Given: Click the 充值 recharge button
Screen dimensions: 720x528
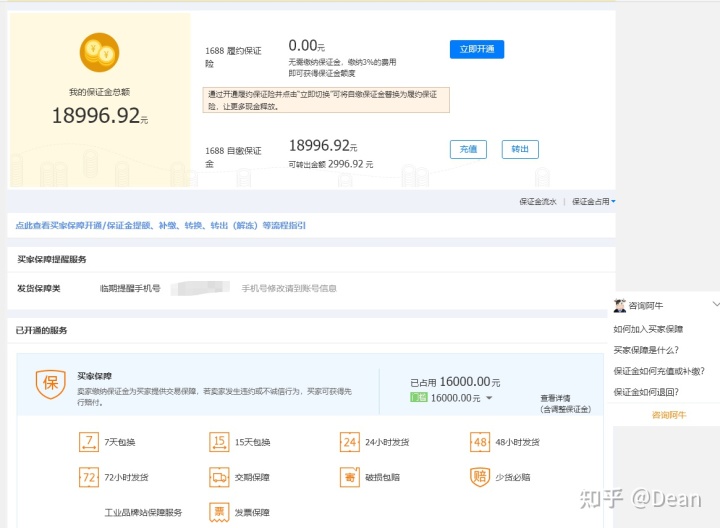Looking at the screenshot, I should click(468, 149).
